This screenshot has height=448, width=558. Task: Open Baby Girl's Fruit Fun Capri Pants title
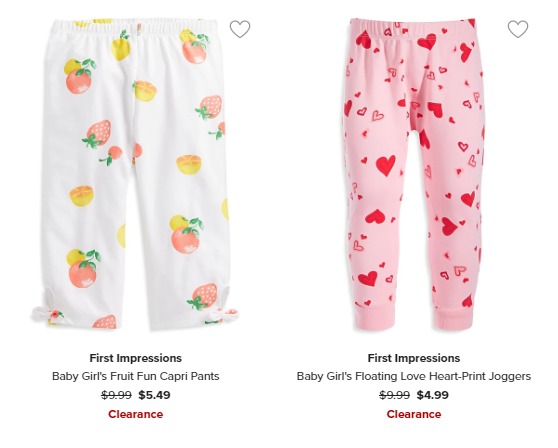click(136, 376)
